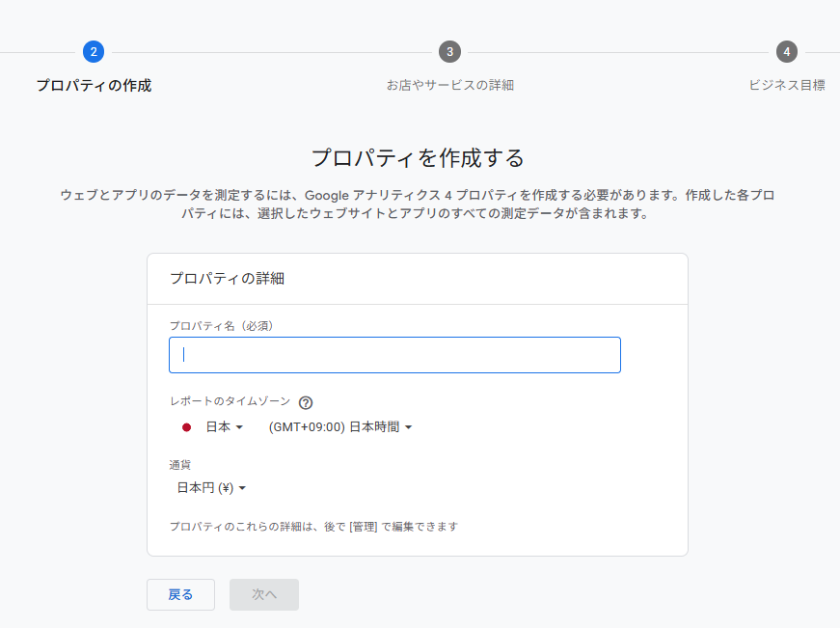Open the 日本 country dropdown
This screenshot has width=840, height=628.
point(218,427)
